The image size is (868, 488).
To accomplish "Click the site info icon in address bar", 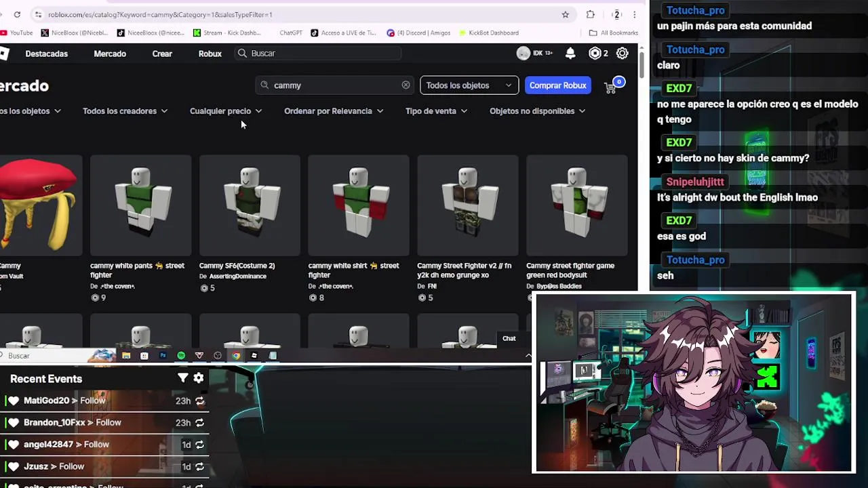I will tap(38, 14).
